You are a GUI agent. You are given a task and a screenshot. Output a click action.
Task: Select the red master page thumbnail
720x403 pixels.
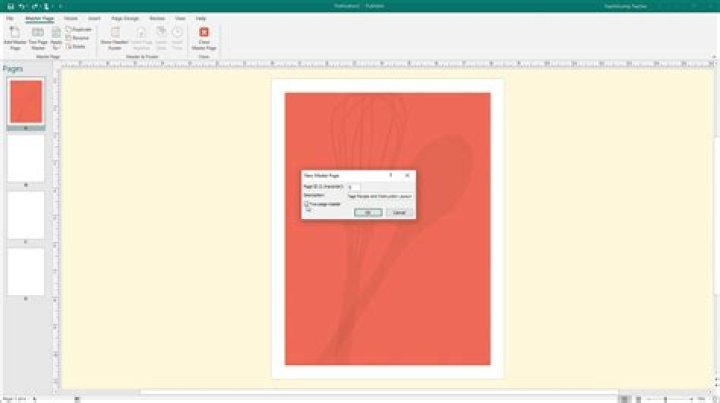point(26,101)
